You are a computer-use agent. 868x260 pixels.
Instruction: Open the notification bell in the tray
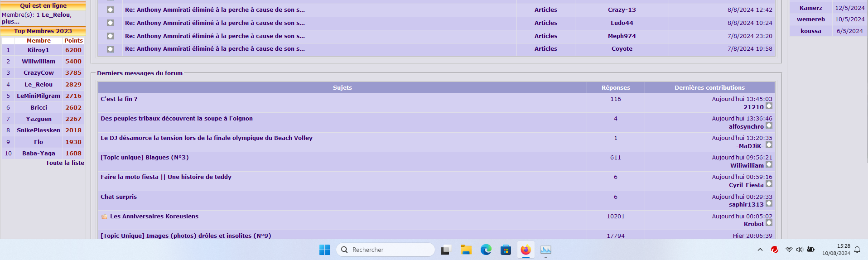click(857, 250)
